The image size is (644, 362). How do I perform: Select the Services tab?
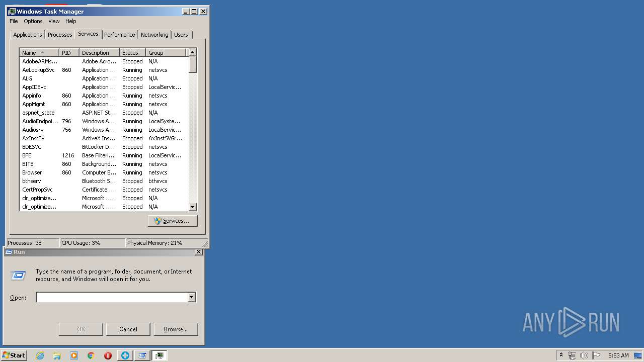pyautogui.click(x=88, y=34)
